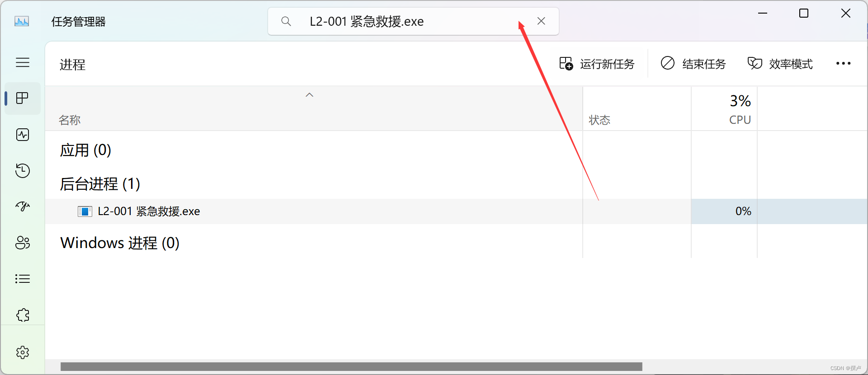Image resolution: width=868 pixels, height=375 pixels.
Task: Click the L2-001 紧急救援.exe process icon
Action: (85, 211)
